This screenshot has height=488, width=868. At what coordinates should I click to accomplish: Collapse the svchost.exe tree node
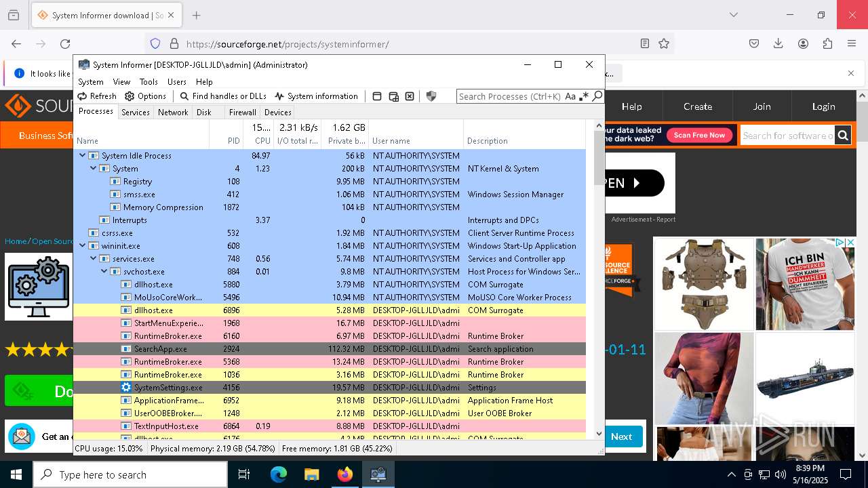tap(104, 271)
